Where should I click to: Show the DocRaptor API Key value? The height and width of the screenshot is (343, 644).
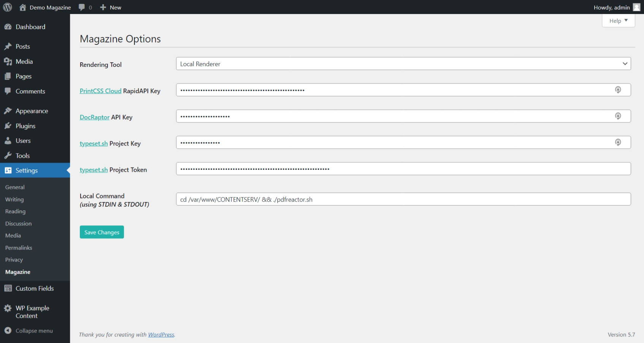click(x=618, y=116)
